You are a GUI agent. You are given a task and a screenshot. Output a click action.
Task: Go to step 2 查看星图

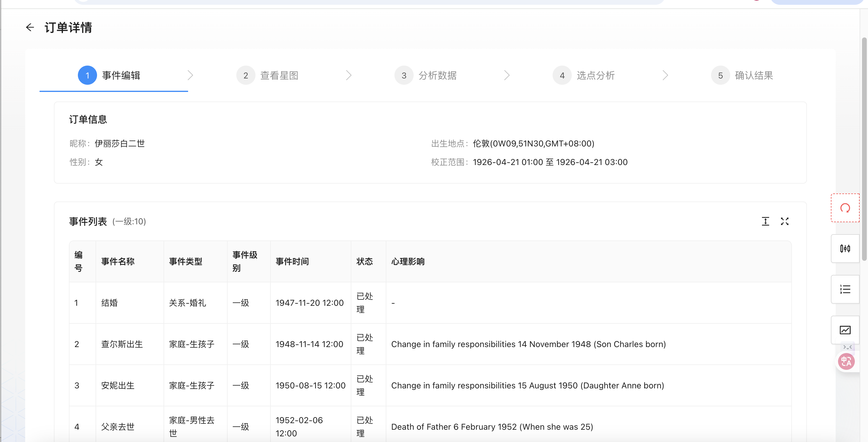click(279, 75)
